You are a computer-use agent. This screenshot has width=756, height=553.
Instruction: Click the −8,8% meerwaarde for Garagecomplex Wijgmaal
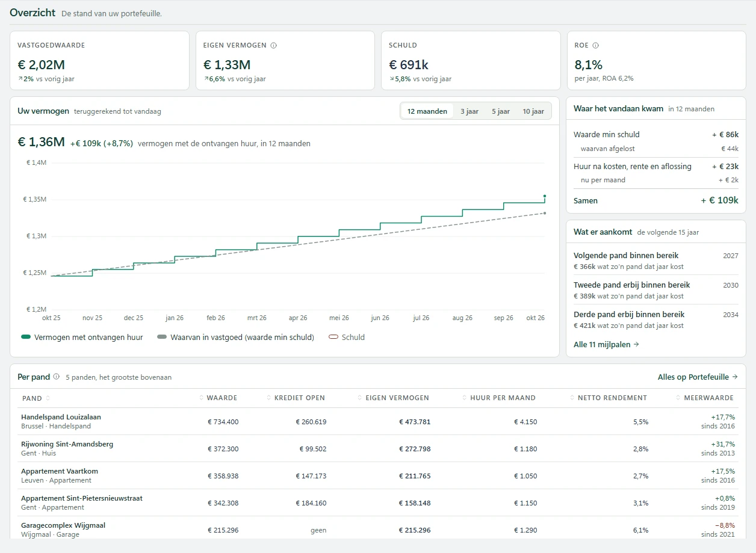click(725, 525)
